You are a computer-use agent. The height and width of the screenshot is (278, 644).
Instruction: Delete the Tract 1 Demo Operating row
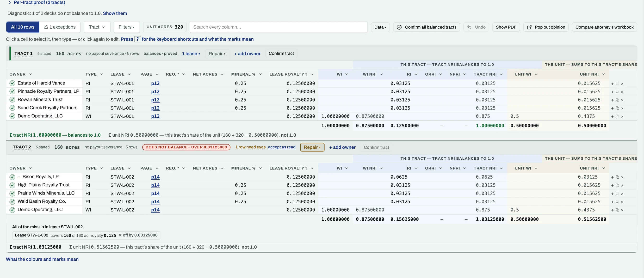coord(622,117)
